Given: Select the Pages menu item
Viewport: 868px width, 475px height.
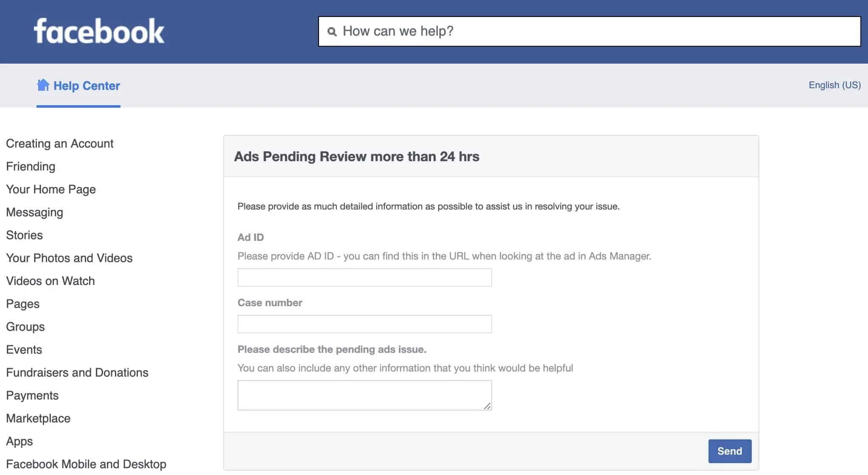Looking at the screenshot, I should pyautogui.click(x=22, y=304).
